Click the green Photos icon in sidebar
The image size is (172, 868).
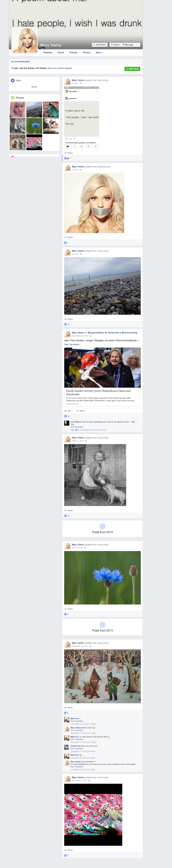click(x=12, y=98)
